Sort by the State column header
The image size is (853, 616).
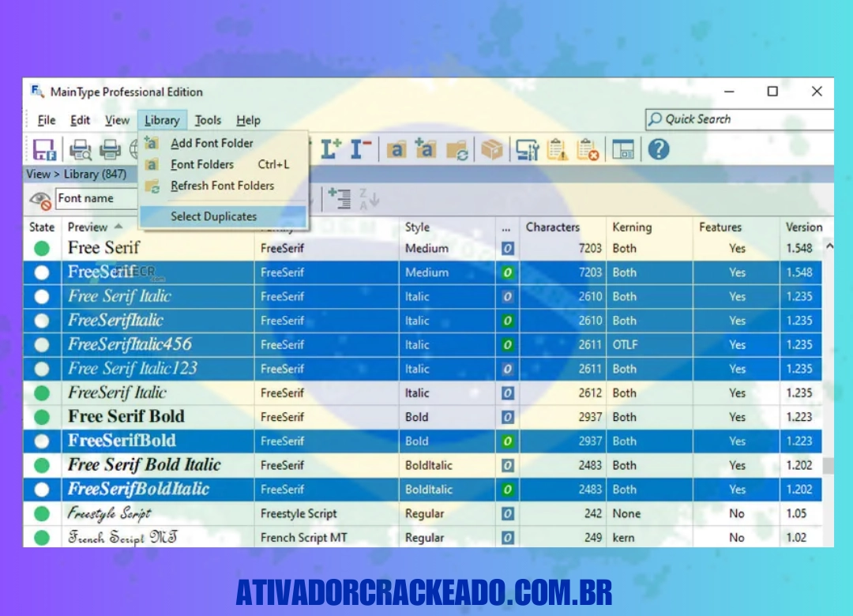tap(42, 227)
